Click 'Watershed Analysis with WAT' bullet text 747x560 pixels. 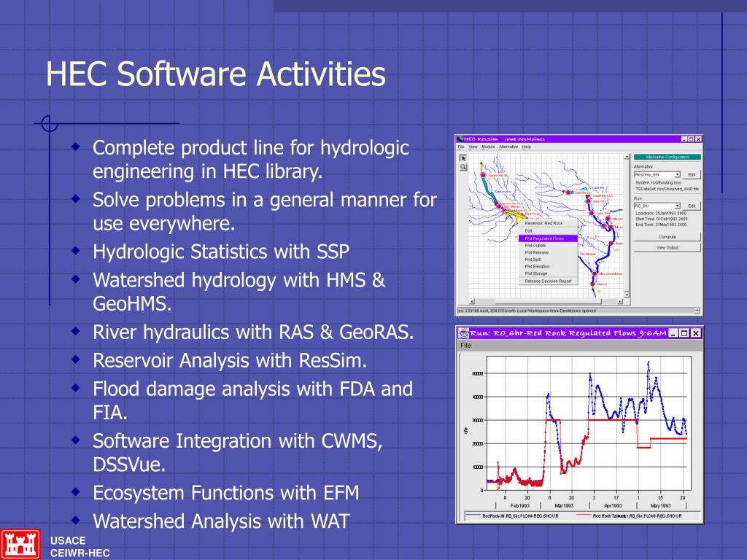pos(221,521)
